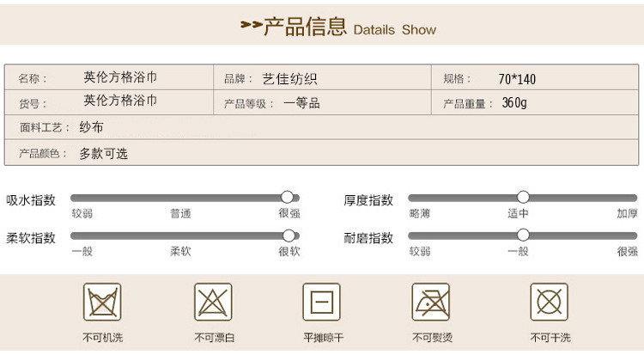Click the 厚度指数 label
The width and height of the screenshot is (644, 361).
pos(368,200)
